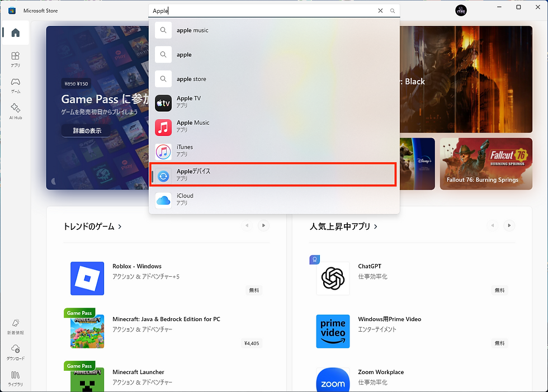Choose the Apple TV app suggestion
The height and width of the screenshot is (392, 548).
tap(274, 103)
